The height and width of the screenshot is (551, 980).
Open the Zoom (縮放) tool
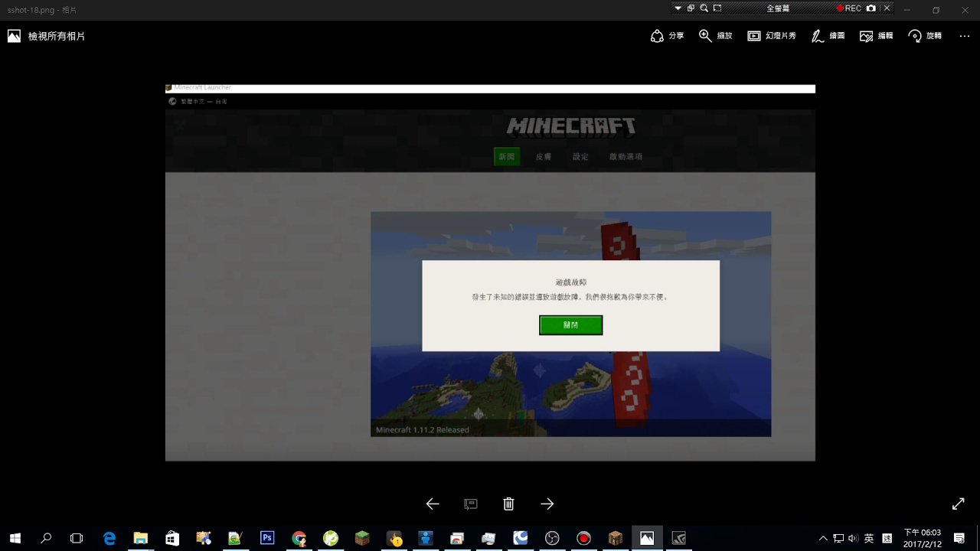pos(716,36)
